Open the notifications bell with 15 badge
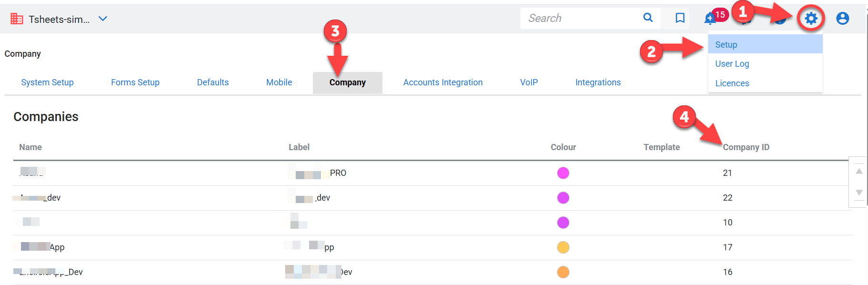Viewport: 868px width, 285px height. 710,19
